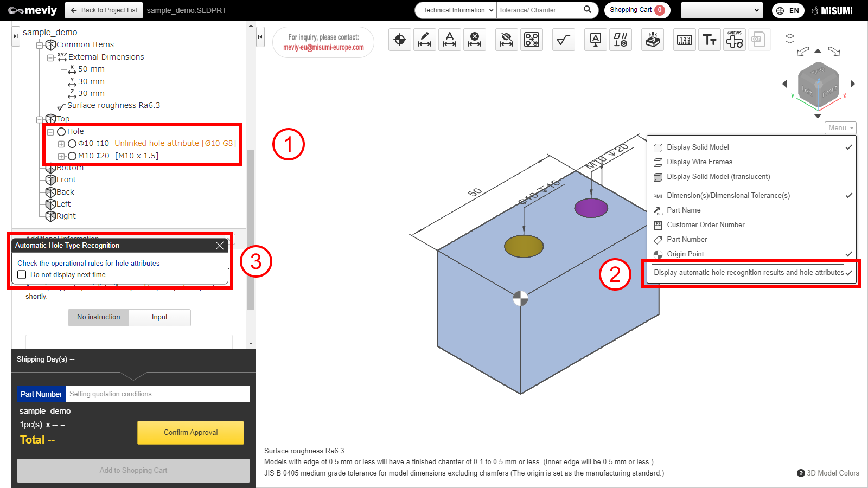Open the surface roughness checkmark tool

pyautogui.click(x=564, y=40)
